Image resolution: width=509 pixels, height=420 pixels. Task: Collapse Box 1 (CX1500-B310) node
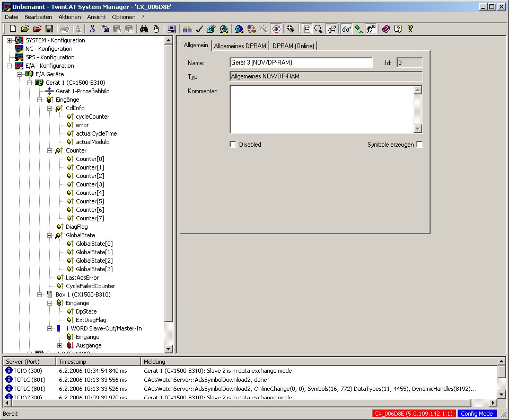[x=39, y=294]
